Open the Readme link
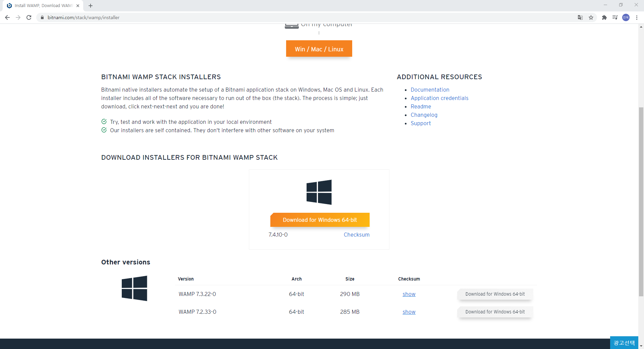This screenshot has width=644, height=349. click(421, 106)
